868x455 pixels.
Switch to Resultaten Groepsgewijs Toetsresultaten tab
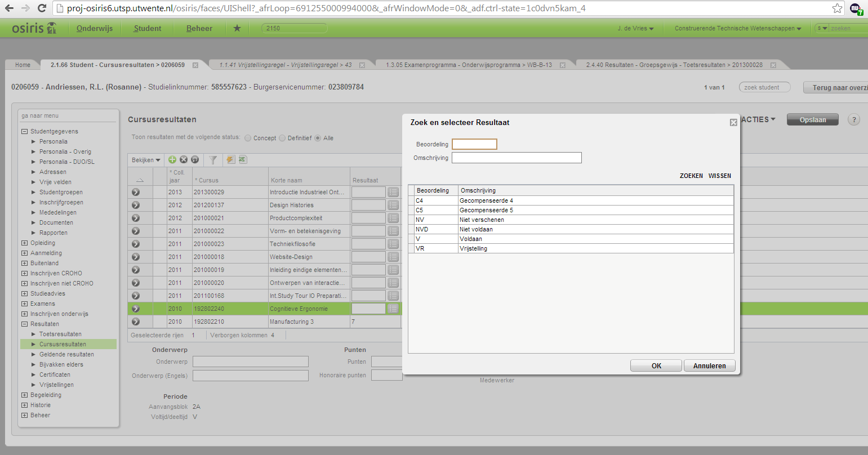pos(674,65)
